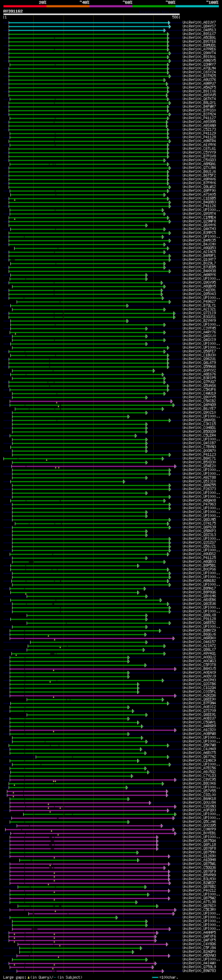Select label UniRef100_Q6TKT4

click(199, 99)
